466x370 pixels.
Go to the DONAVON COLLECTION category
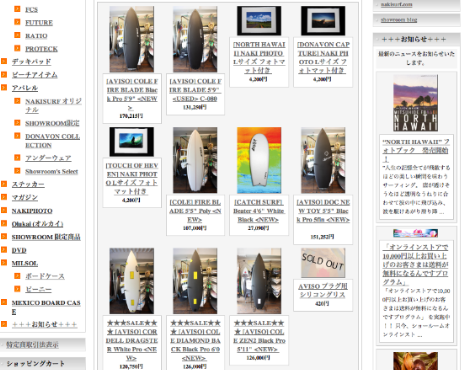(52, 141)
